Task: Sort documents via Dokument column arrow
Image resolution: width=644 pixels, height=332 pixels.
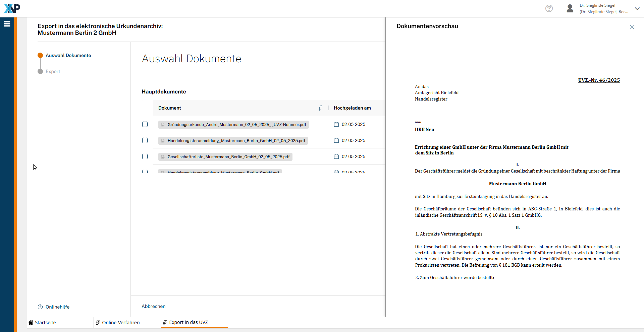Action: pyautogui.click(x=320, y=108)
